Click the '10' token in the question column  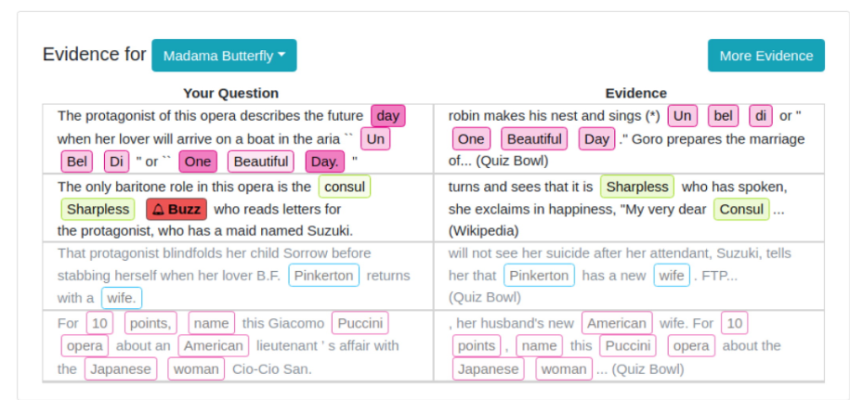99,323
